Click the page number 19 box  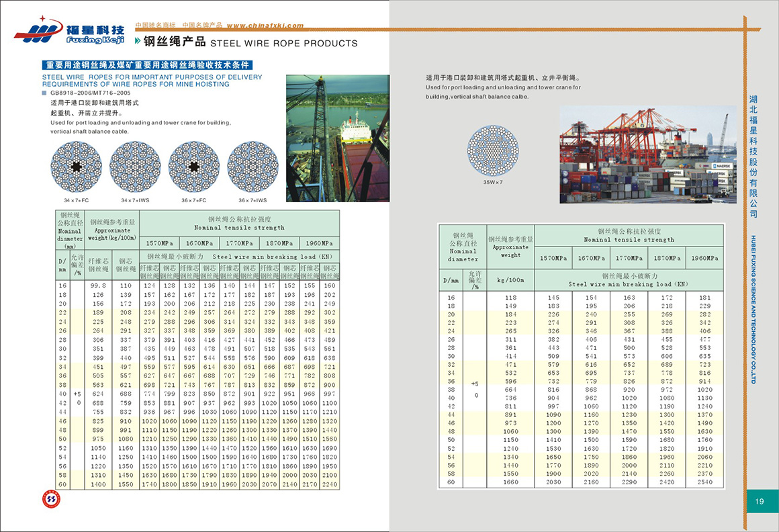pos(760,501)
